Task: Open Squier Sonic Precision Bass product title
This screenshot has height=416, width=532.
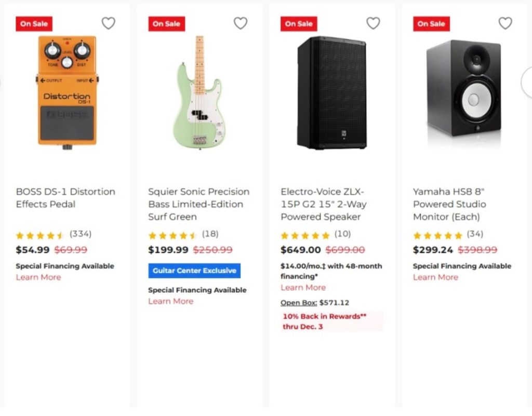Action: (x=198, y=204)
